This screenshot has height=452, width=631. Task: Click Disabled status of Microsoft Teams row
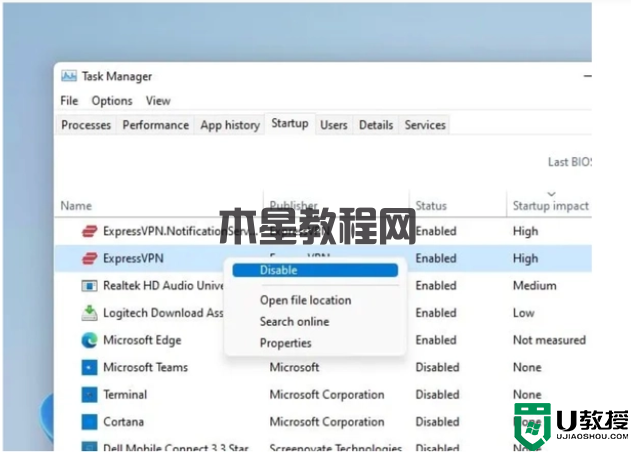(437, 367)
